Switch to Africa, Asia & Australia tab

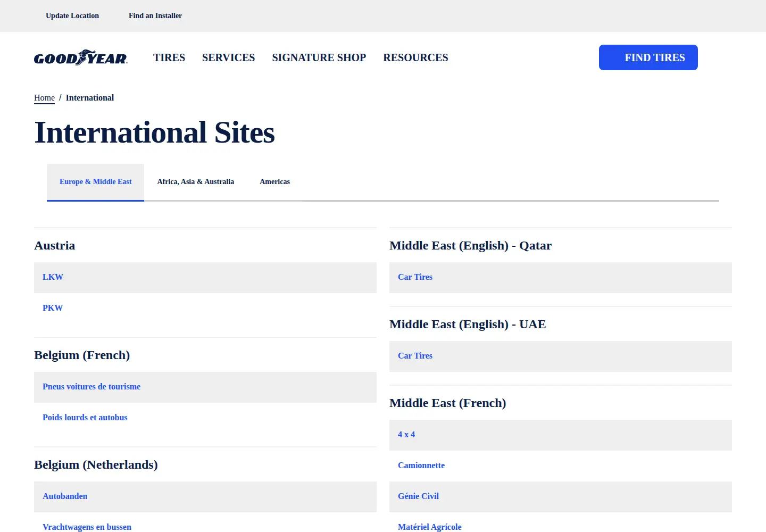click(196, 182)
